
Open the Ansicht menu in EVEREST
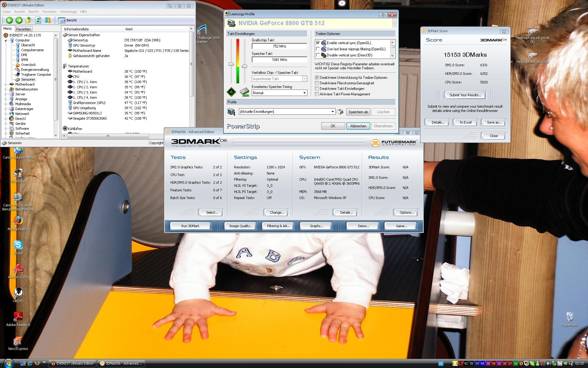tap(19, 12)
